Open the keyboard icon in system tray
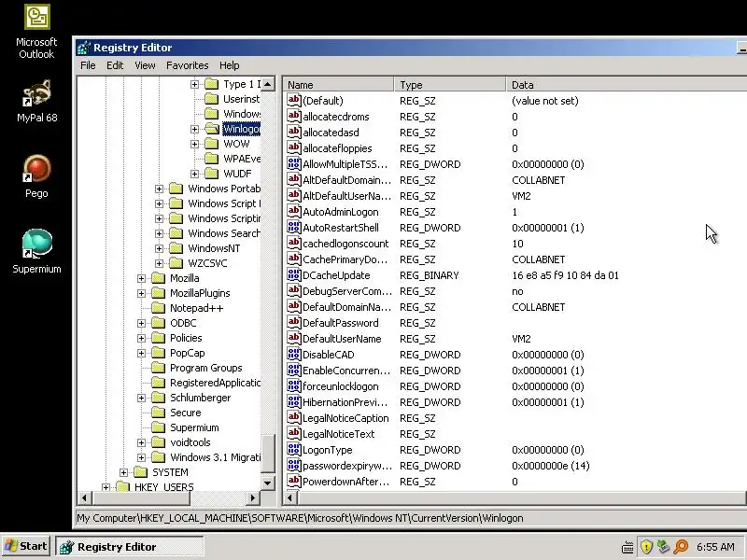The width and height of the screenshot is (747, 560). pyautogui.click(x=627, y=547)
